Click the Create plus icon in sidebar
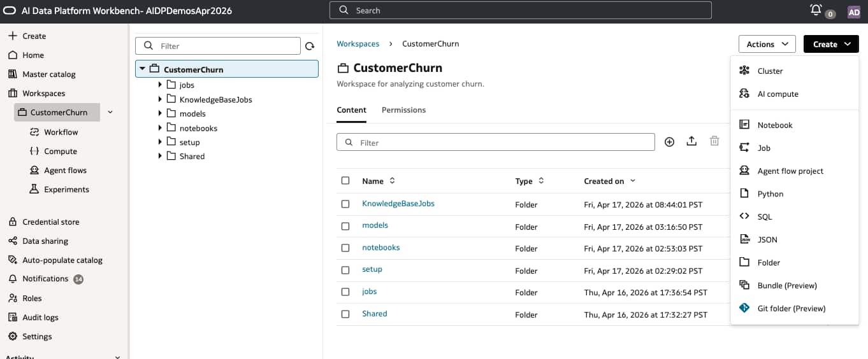 click(12, 36)
